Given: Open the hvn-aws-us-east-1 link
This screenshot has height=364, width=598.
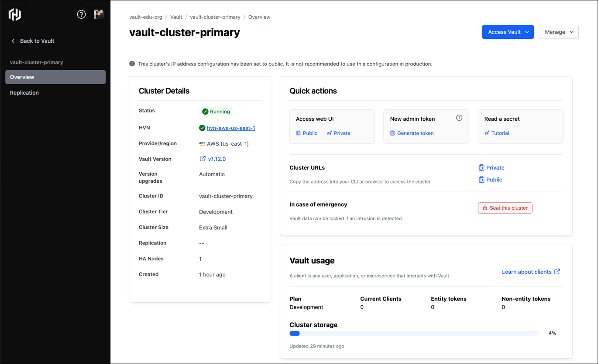Looking at the screenshot, I should click(x=231, y=128).
